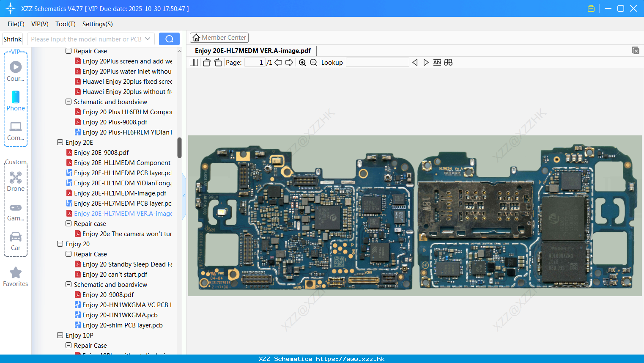Go to next page arrow
The image size is (644, 363).
click(289, 62)
